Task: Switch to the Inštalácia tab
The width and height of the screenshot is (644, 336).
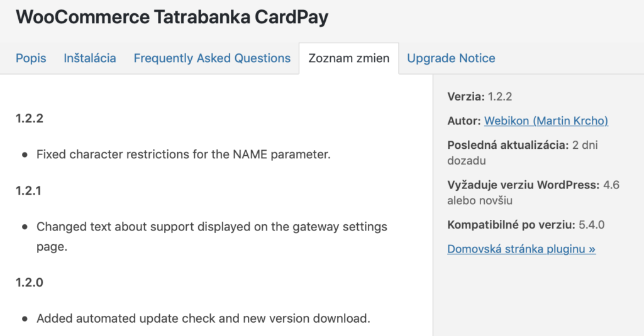Action: point(90,58)
